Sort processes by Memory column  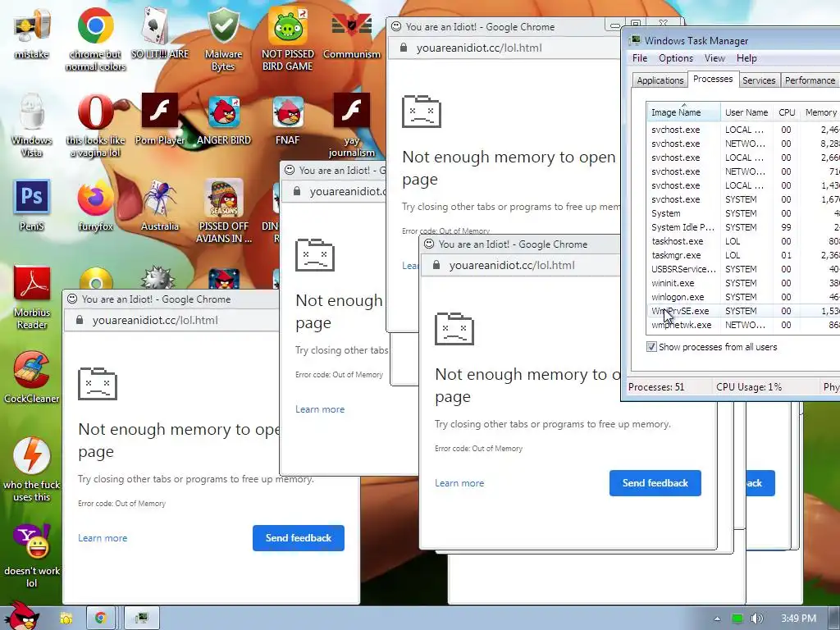820,112
